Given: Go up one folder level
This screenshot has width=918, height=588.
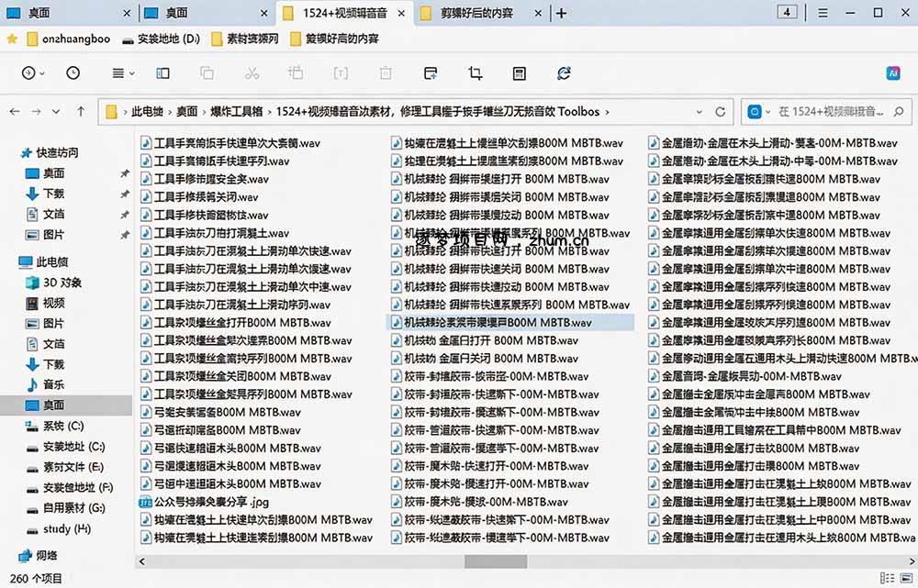Looking at the screenshot, I should [81, 111].
